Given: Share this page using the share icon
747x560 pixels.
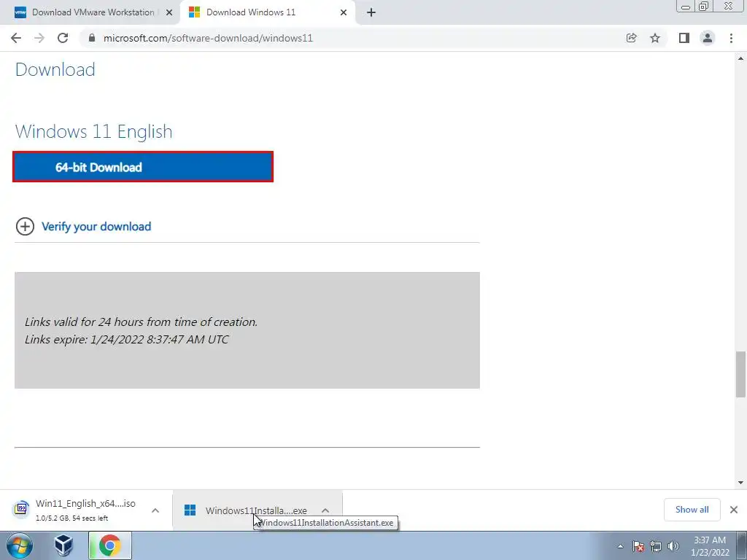Looking at the screenshot, I should [632, 38].
